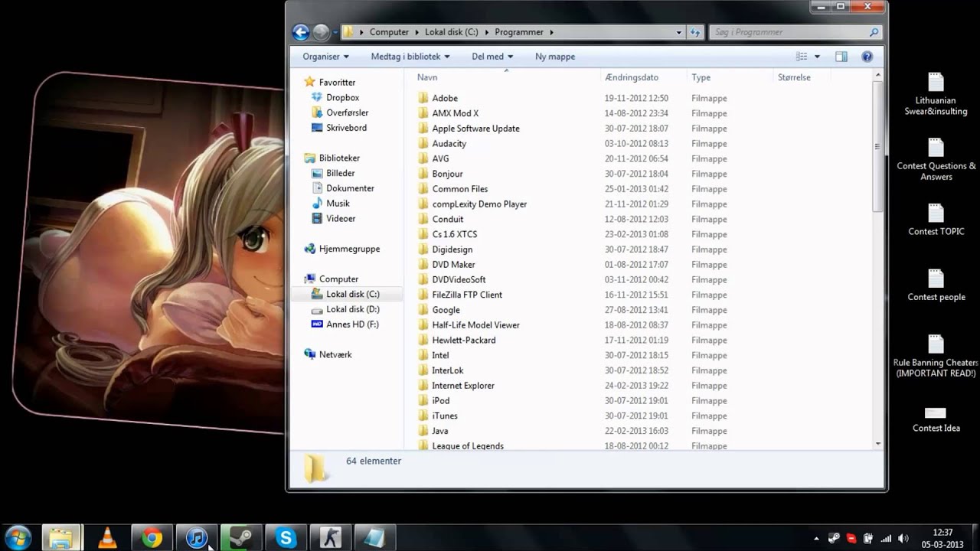Click the Windows Start orb
The height and width of the screenshot is (551, 980).
pyautogui.click(x=18, y=537)
